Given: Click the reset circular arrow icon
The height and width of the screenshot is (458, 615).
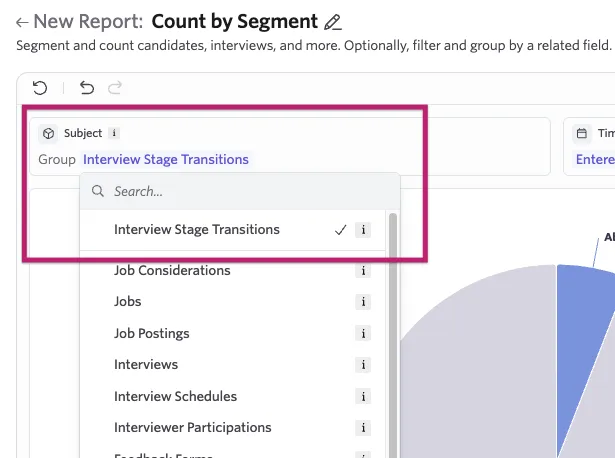Looking at the screenshot, I should click(40, 88).
